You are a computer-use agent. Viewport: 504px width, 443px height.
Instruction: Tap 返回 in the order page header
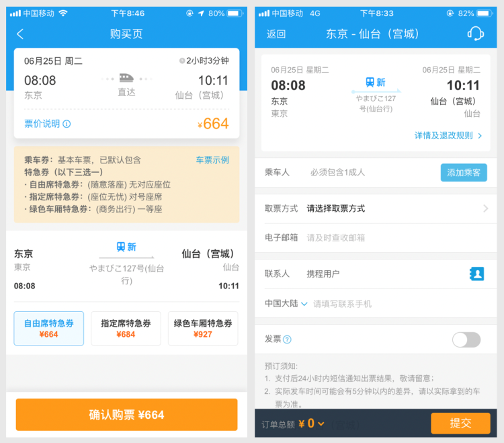pyautogui.click(x=276, y=34)
